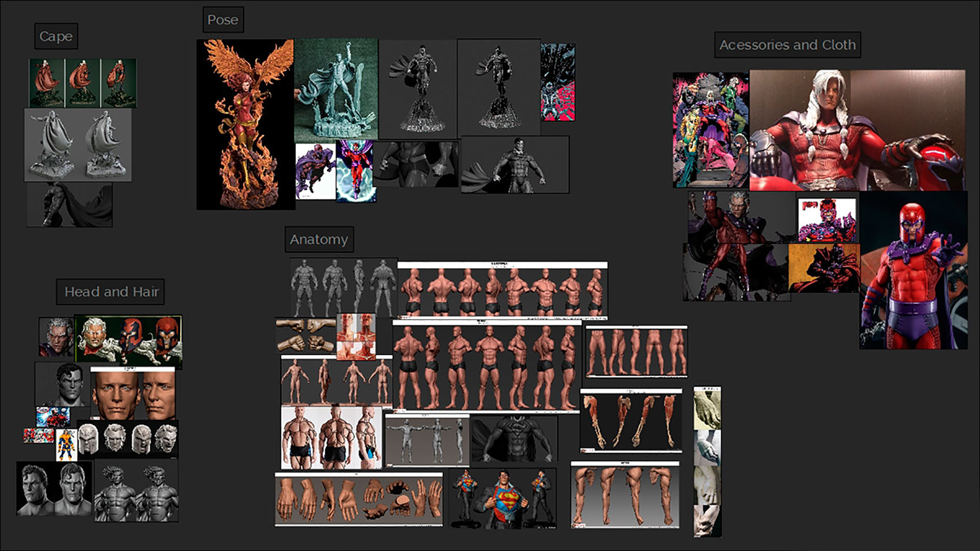Open the full-body muscular turnaround sheet

click(x=486, y=366)
